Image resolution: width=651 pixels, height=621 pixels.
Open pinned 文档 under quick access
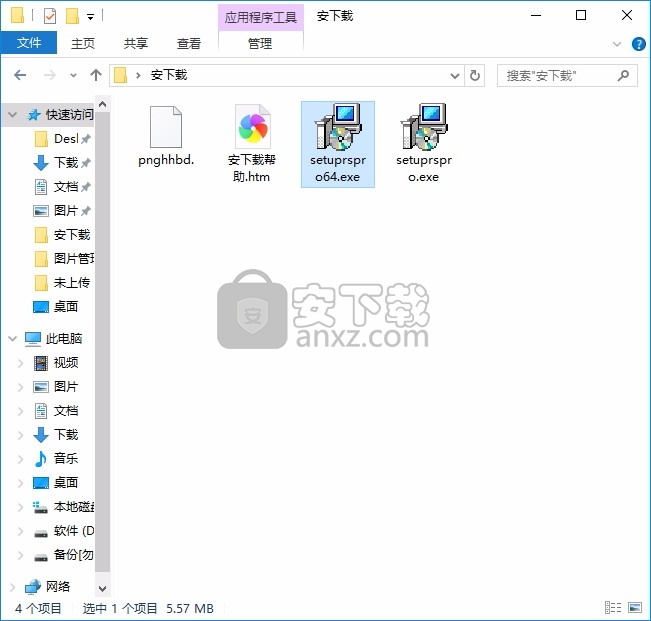pyautogui.click(x=66, y=186)
